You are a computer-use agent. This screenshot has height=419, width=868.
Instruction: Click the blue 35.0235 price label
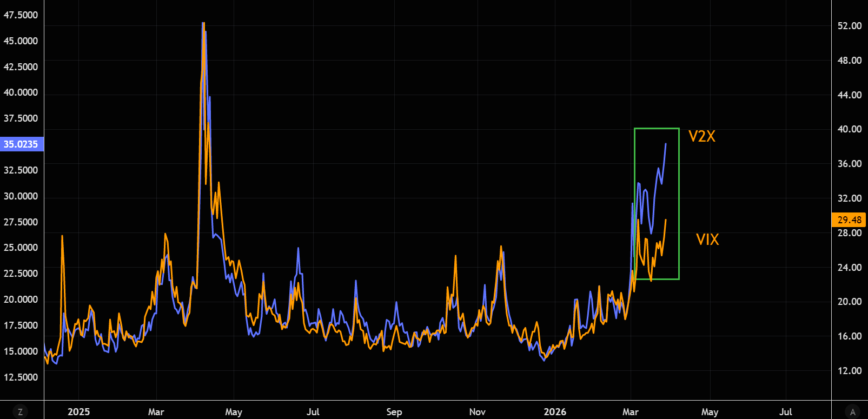coord(21,144)
